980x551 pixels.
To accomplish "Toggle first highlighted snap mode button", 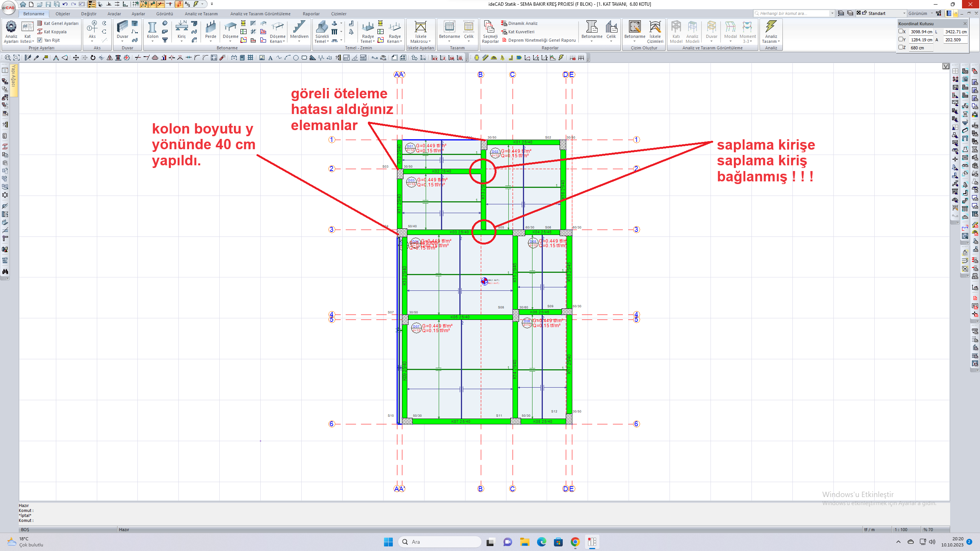I will point(144,4).
